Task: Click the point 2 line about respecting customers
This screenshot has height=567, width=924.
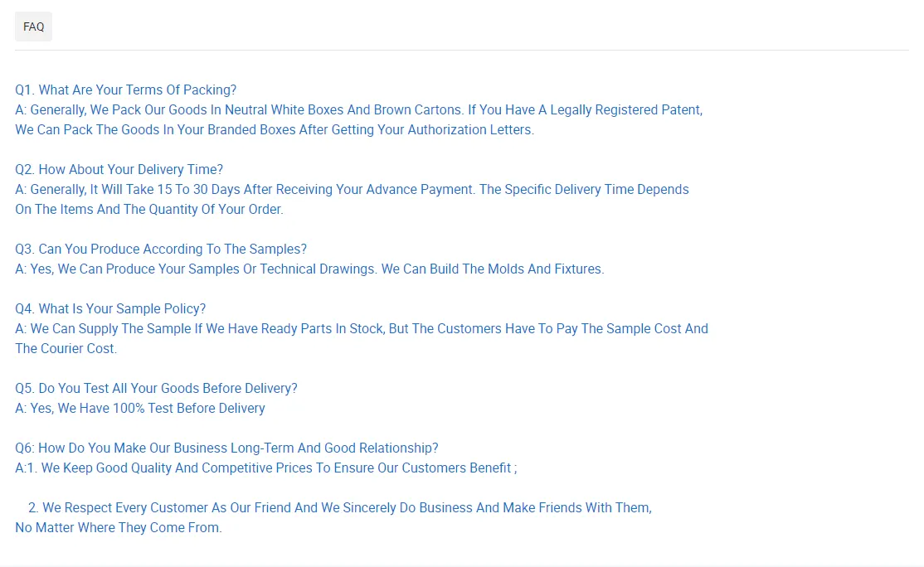Action: tap(339, 507)
